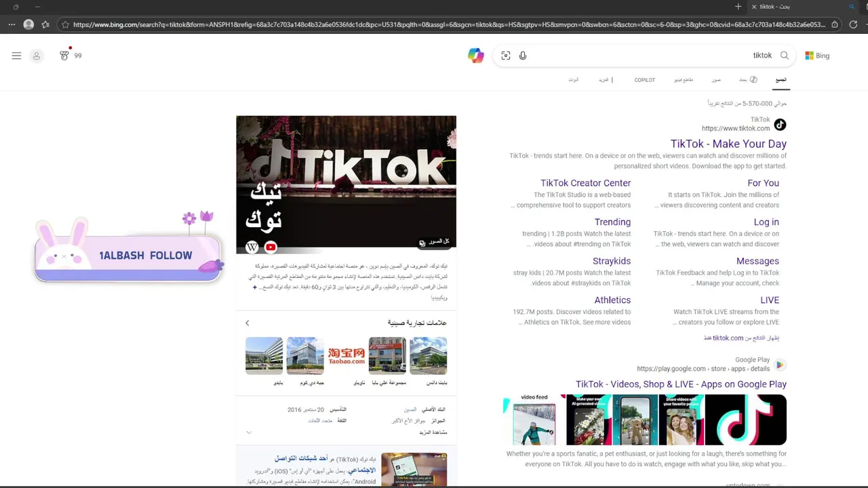
Task: Open the account profile icon on Bing
Action: pyautogui.click(x=37, y=56)
